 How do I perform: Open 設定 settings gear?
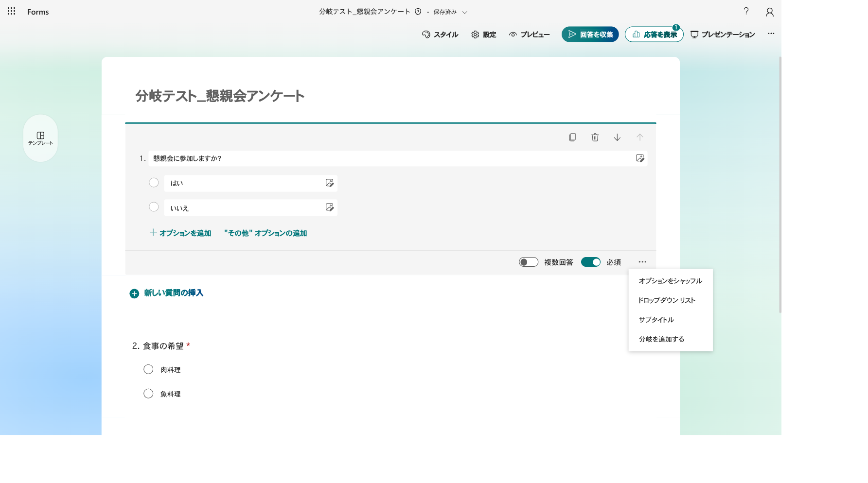[483, 34]
